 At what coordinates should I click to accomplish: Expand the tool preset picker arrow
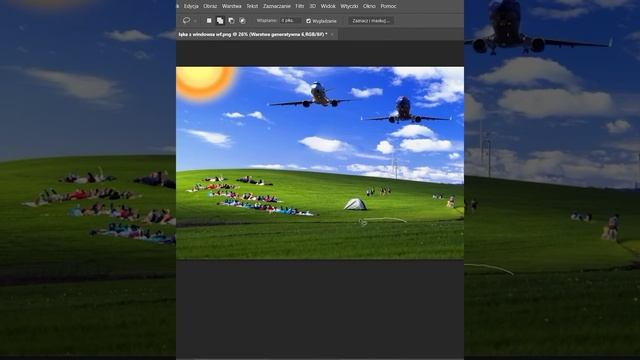pyautogui.click(x=196, y=21)
